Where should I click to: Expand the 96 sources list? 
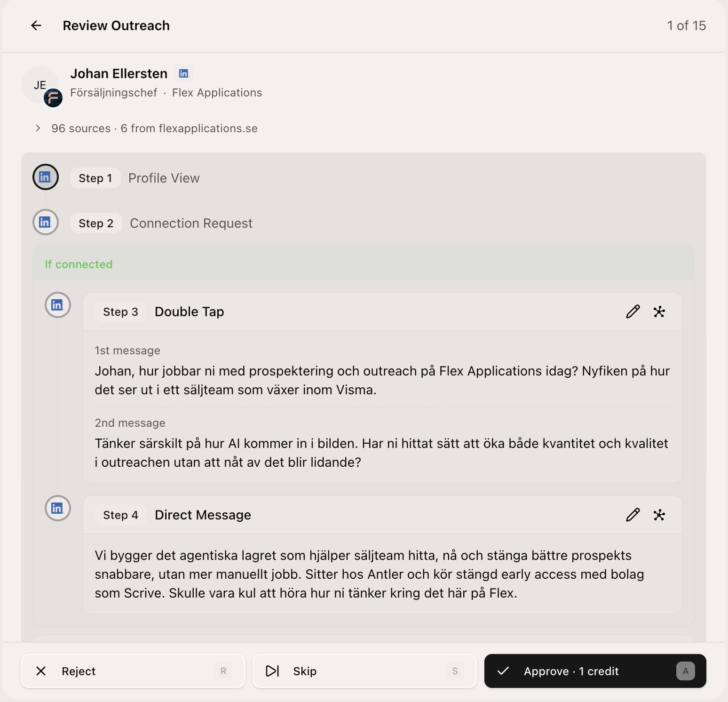[38, 128]
